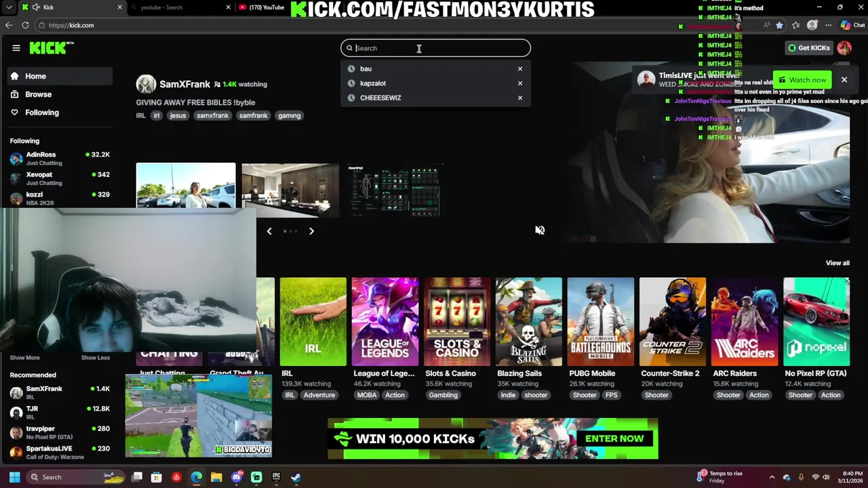Click the MOBA tag under League of Legends
The image size is (868, 488).
pyautogui.click(x=367, y=395)
